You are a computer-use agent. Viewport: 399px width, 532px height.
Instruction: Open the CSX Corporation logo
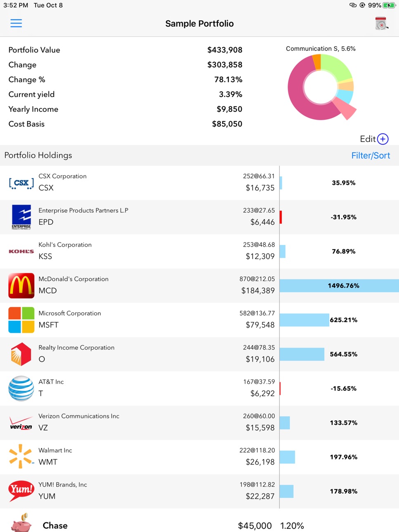21,183
